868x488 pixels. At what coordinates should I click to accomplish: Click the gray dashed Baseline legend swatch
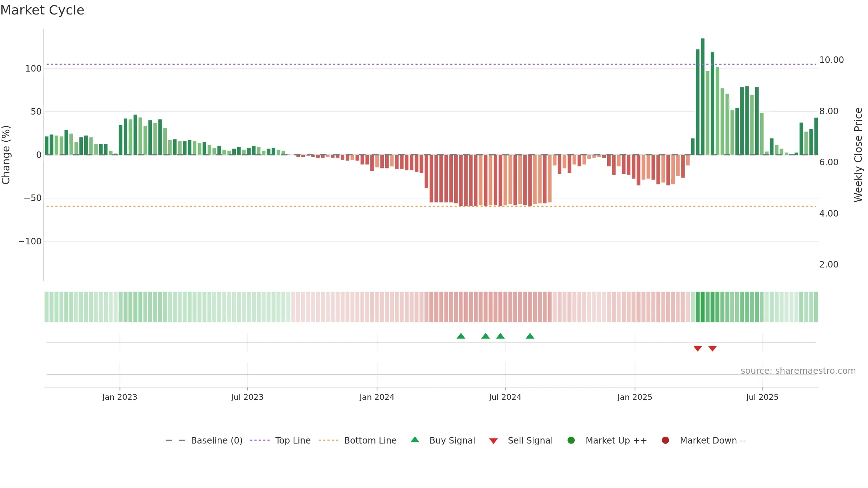click(175, 440)
